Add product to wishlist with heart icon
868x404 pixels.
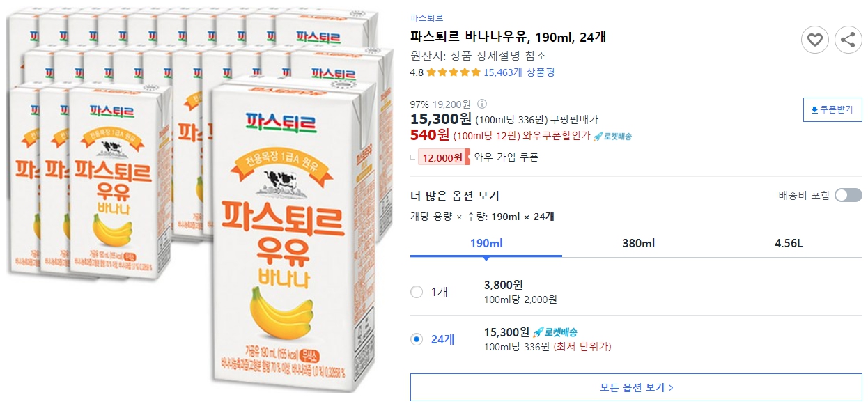click(x=815, y=40)
